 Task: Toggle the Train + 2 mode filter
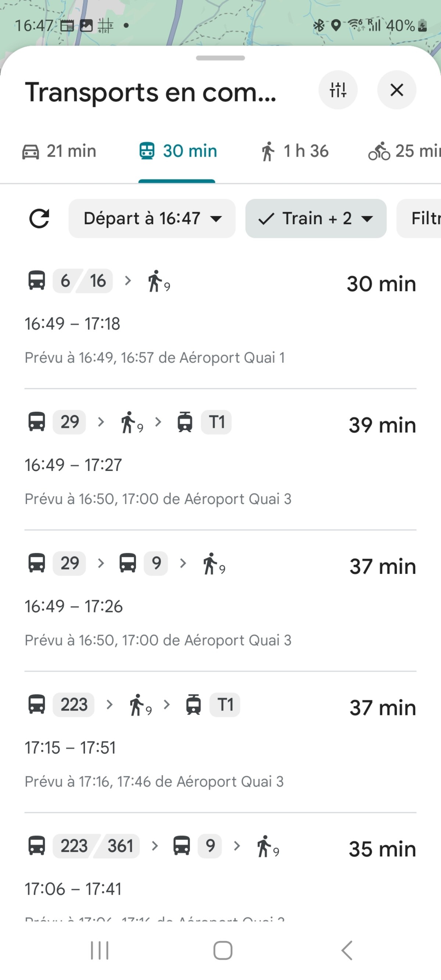click(315, 218)
